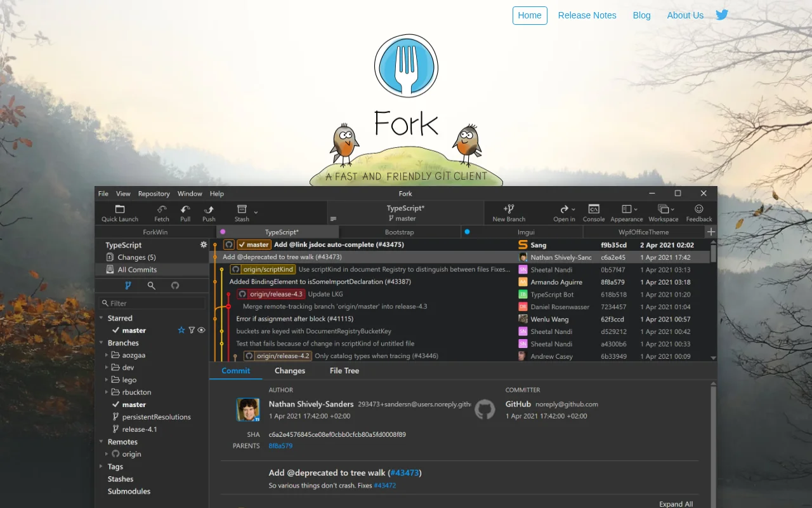
Task: Click the magnifier search icon in sidebar
Action: point(152,286)
